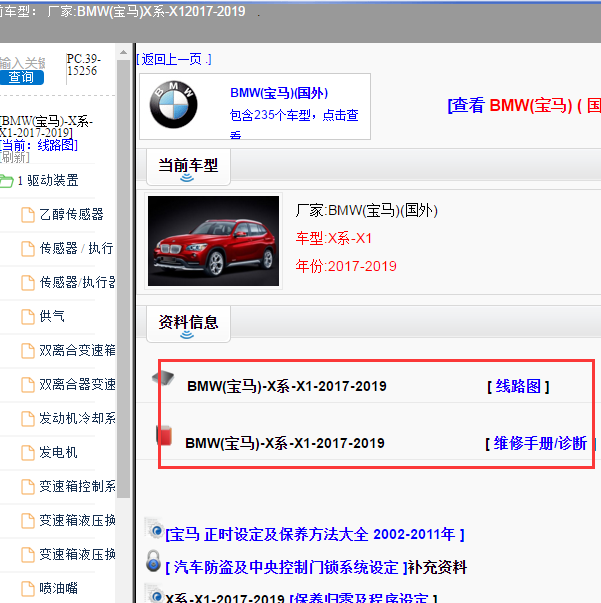
Task: Open the green folder icon for 驱动装置
Action: [7, 181]
